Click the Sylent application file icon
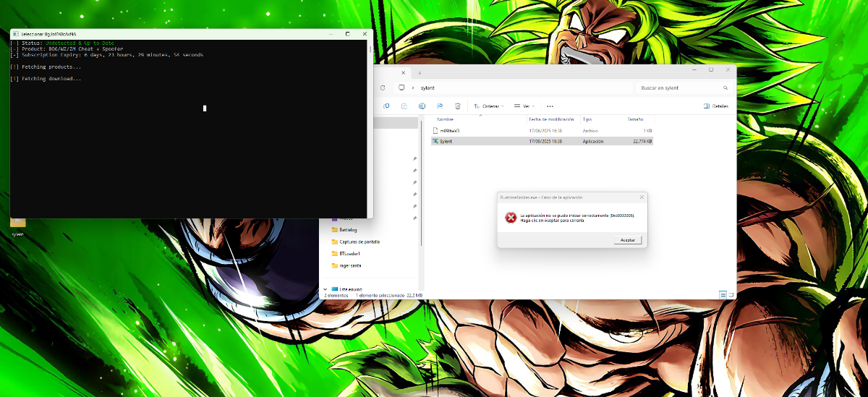Viewport: 868px width, 397px height. 435,141
